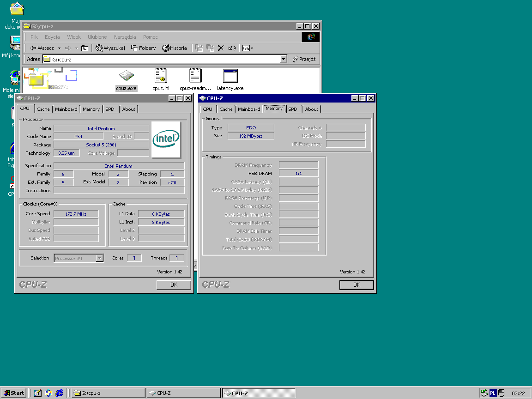Expand the address bar dropdown
Screen dimensions: 532x399
pyautogui.click(x=284, y=60)
